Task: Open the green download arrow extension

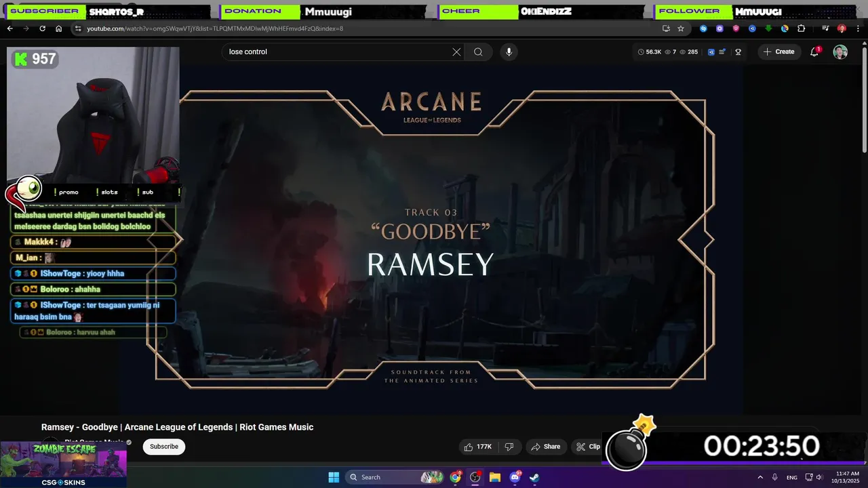Action: tap(768, 28)
